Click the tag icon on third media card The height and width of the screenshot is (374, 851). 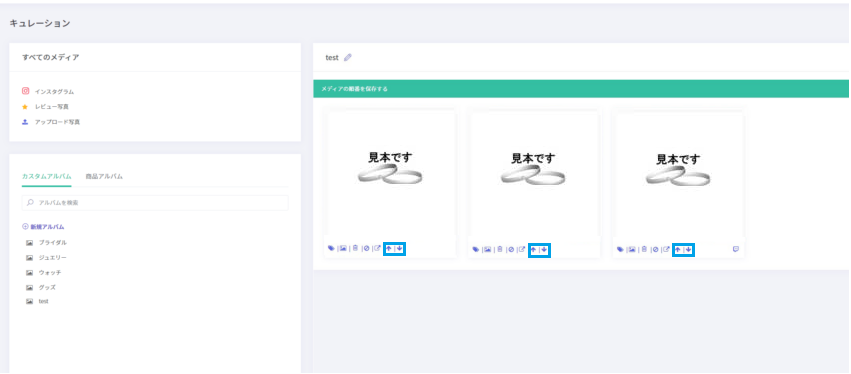click(x=620, y=250)
